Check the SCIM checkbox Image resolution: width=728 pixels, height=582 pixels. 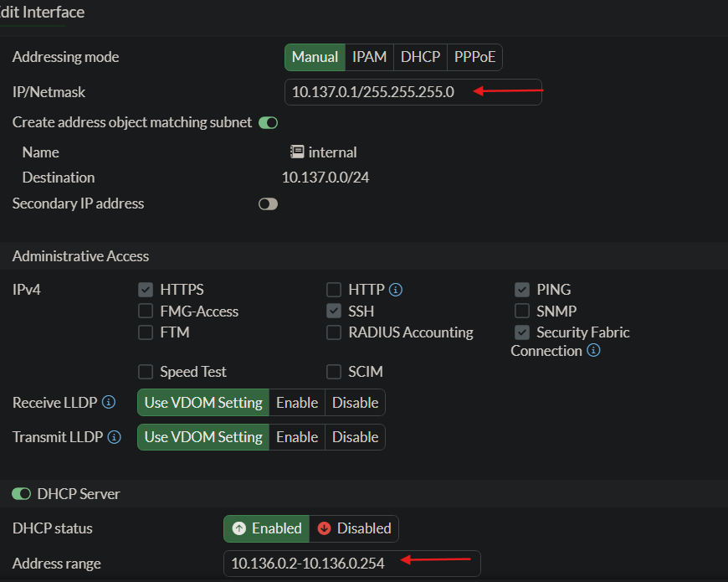334,372
